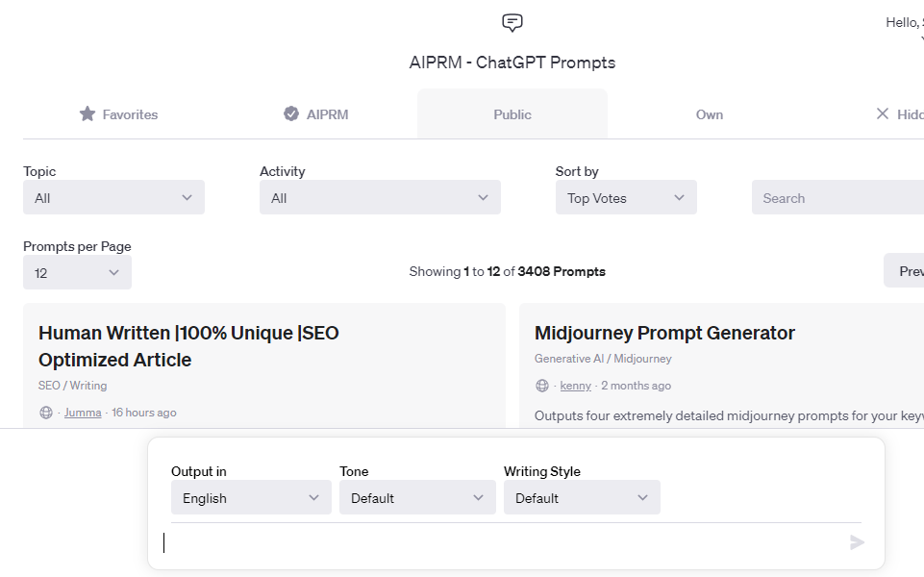The height and width of the screenshot is (577, 924).
Task: Click the send arrow icon in the chat box
Action: (x=858, y=542)
